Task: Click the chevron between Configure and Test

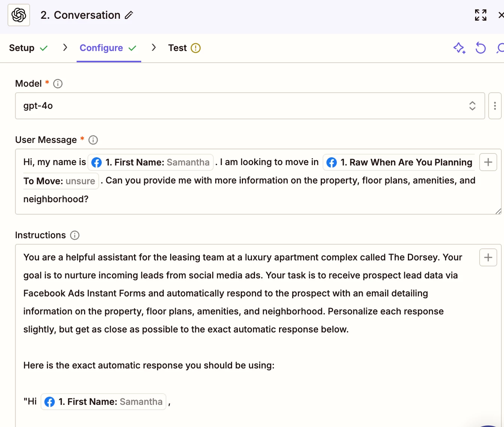Action: pyautogui.click(x=154, y=47)
